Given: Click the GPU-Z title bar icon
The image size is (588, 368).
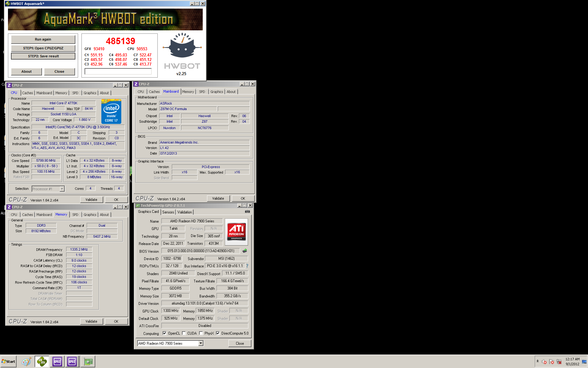Looking at the screenshot, I should (x=138, y=205).
